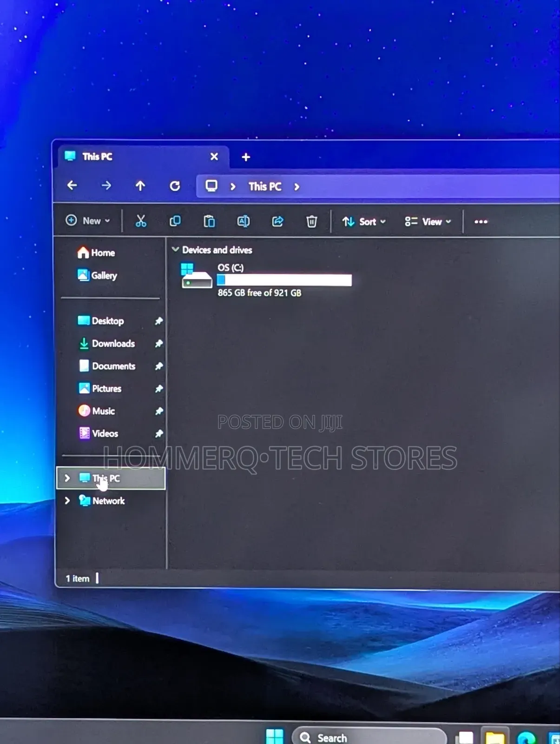The width and height of the screenshot is (560, 744).
Task: Click the taskbar Search box
Action: tap(369, 737)
